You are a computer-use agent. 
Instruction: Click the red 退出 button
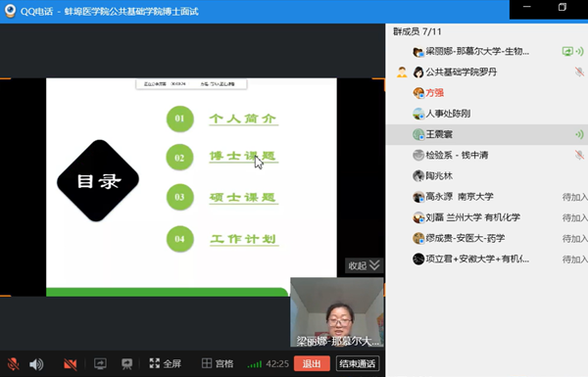pos(312,363)
